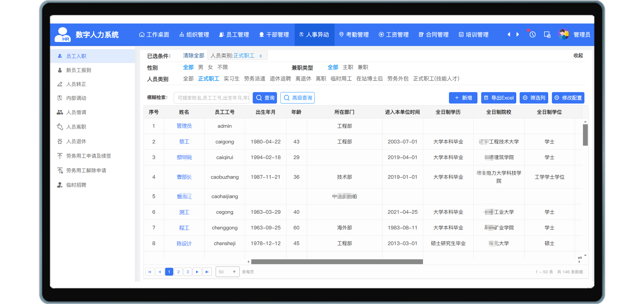Open the administrator avatar menu
The height and width of the screenshot is (304, 644).
click(564, 35)
